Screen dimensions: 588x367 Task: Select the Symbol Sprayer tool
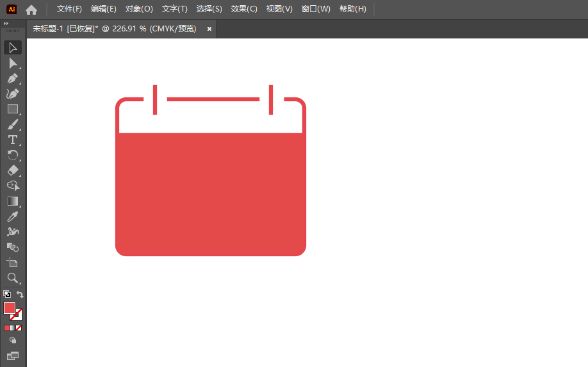[x=13, y=232]
